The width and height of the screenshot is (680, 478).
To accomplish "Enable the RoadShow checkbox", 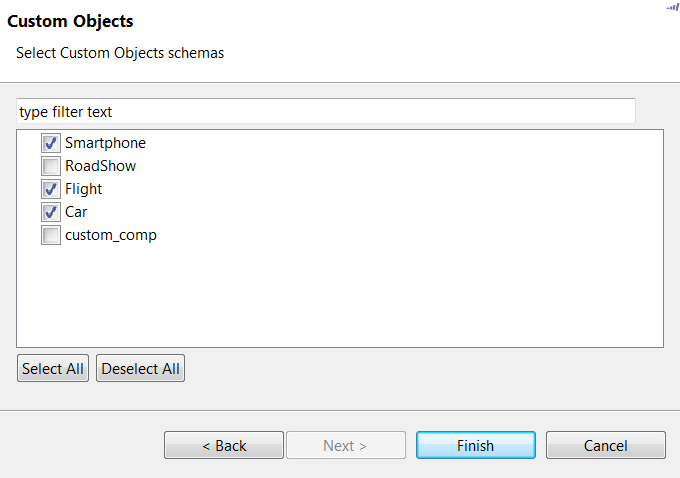I will tap(51, 166).
